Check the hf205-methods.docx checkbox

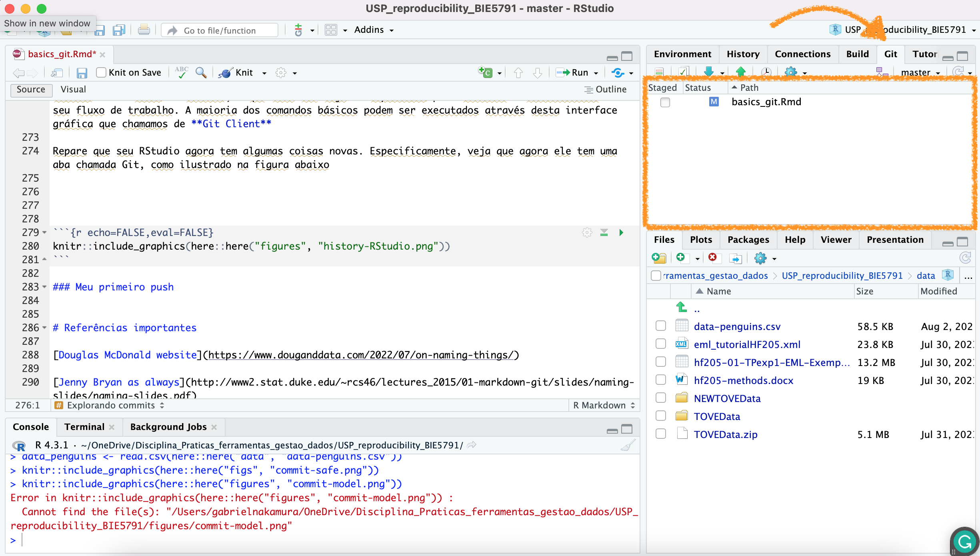click(661, 380)
